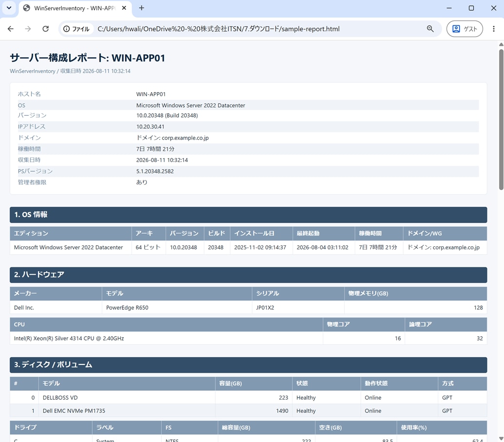The height and width of the screenshot is (442, 504).
Task: Open the ゲスト profile button
Action: (x=465, y=29)
